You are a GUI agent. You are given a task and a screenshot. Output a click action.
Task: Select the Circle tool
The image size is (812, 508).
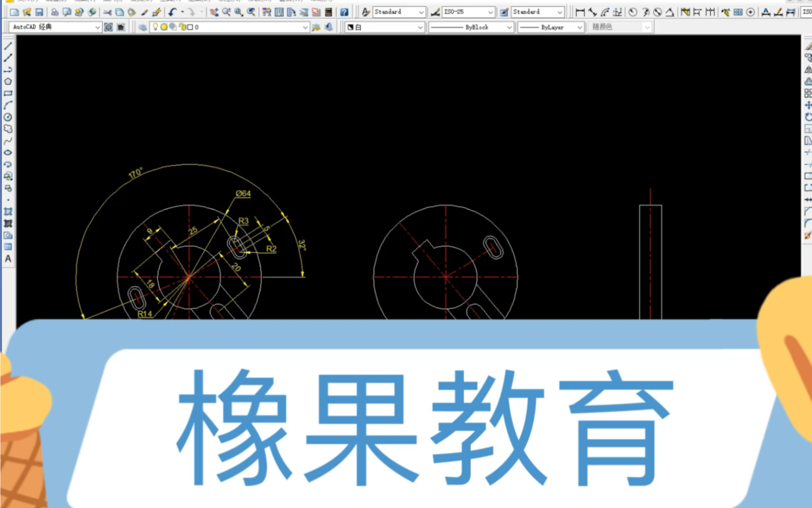pyautogui.click(x=8, y=117)
